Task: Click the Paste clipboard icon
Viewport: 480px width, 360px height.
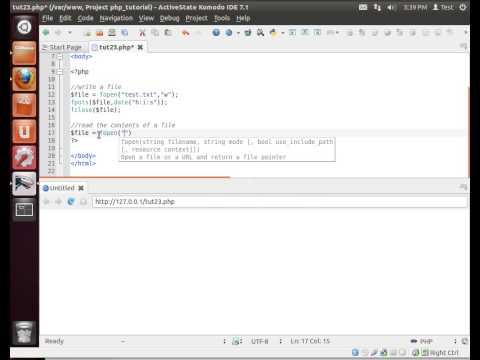Action: [x=168, y=32]
